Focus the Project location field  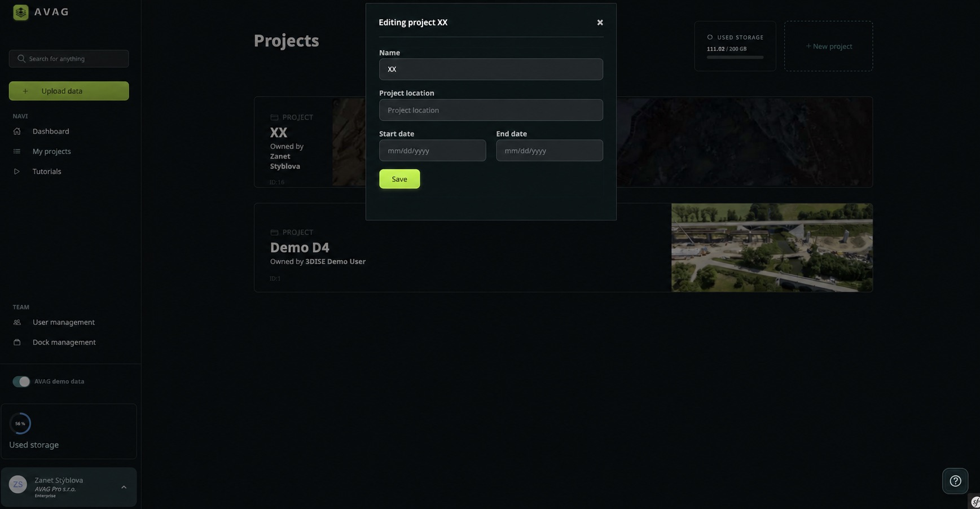tap(491, 110)
